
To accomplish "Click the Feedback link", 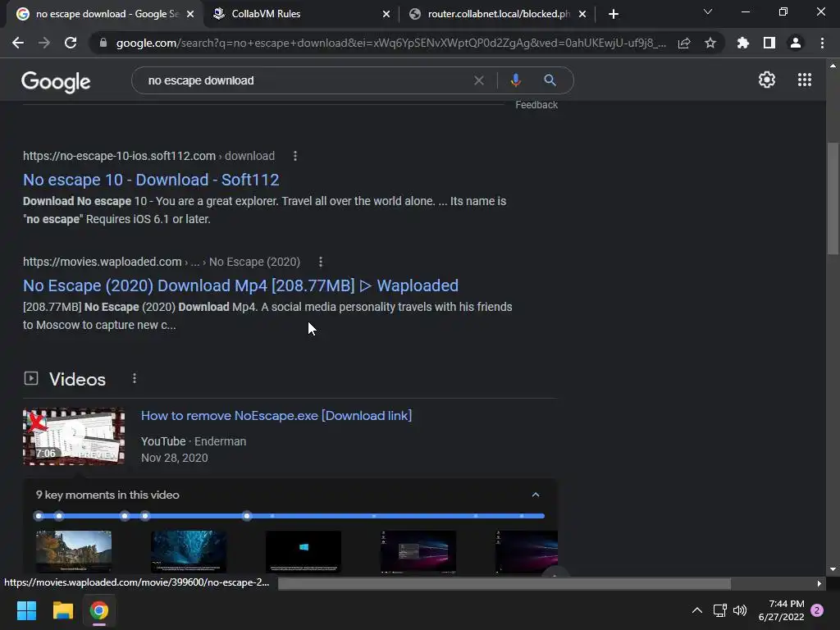I will pyautogui.click(x=536, y=105).
